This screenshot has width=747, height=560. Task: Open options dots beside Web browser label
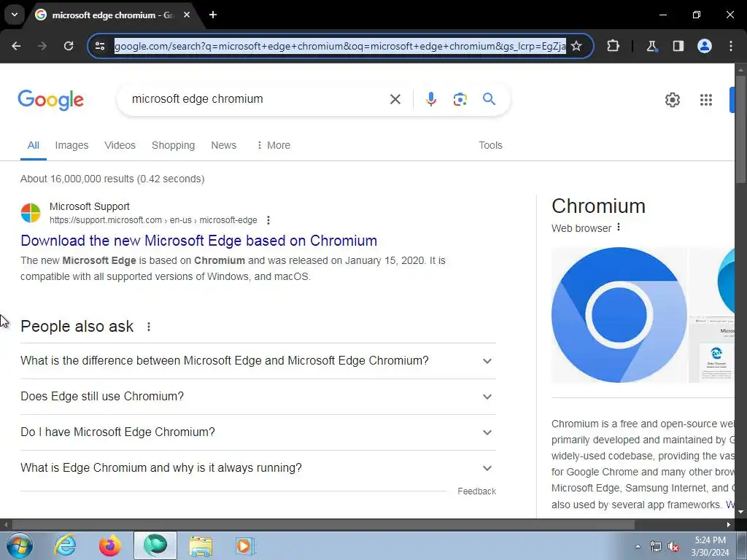pyautogui.click(x=619, y=227)
